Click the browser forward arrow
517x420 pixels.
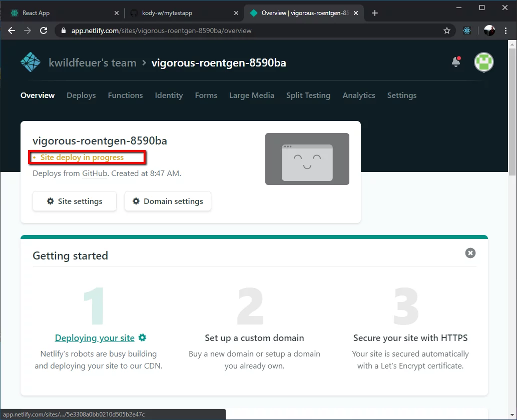28,30
